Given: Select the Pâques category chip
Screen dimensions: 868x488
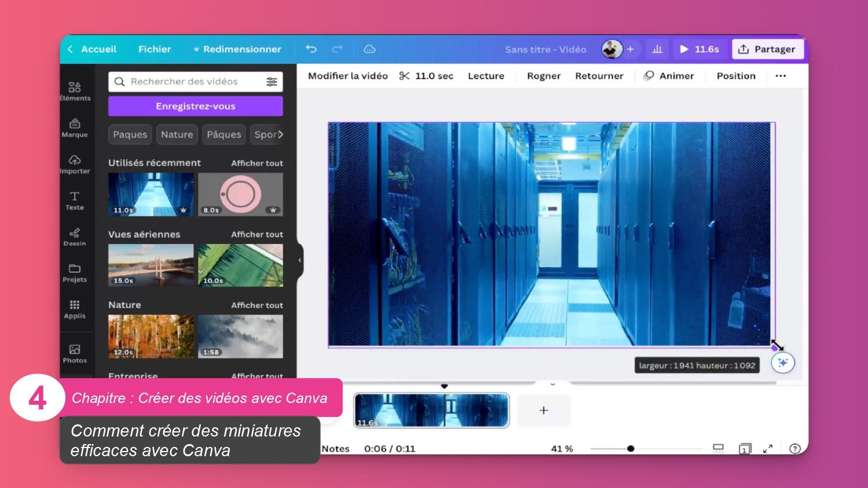Looking at the screenshot, I should pyautogui.click(x=224, y=134).
